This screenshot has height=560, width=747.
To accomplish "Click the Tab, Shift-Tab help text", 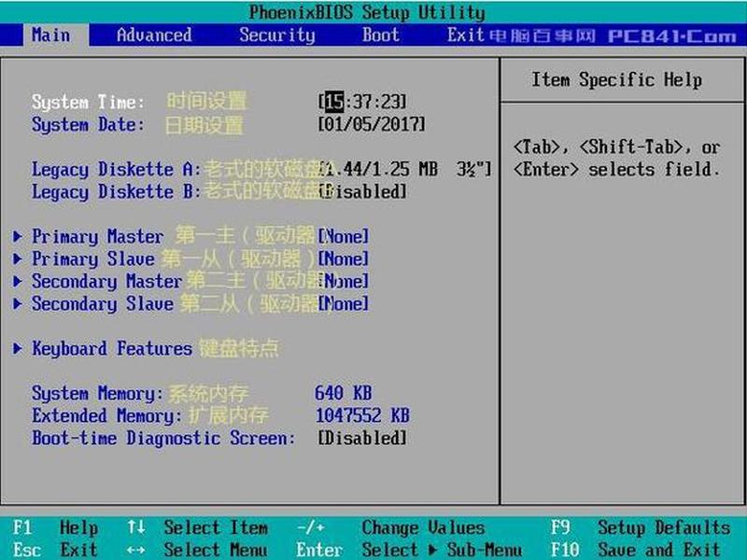I will click(617, 158).
